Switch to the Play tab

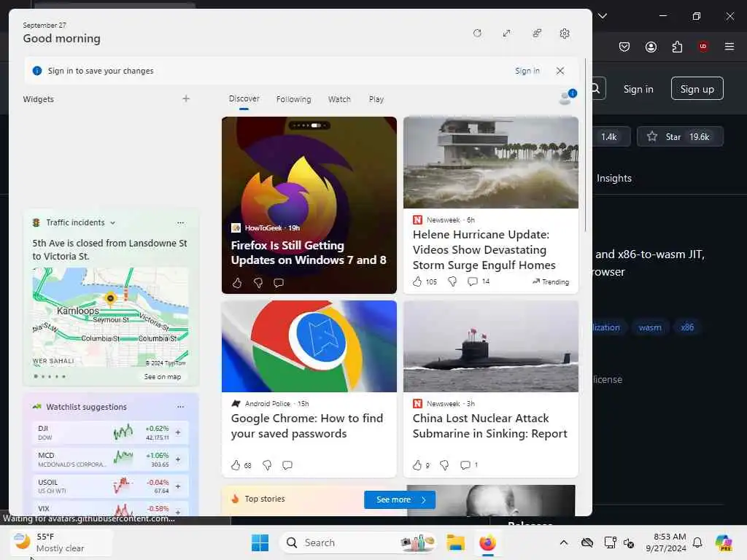[x=376, y=99]
